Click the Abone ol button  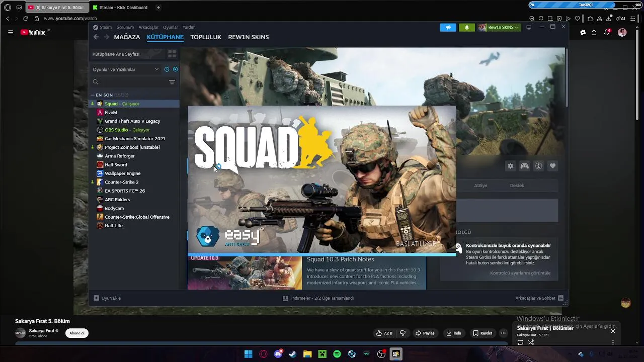pos(77,333)
